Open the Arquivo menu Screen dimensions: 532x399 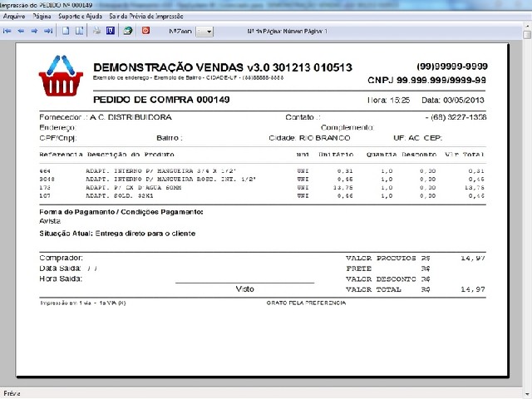pyautogui.click(x=15, y=16)
